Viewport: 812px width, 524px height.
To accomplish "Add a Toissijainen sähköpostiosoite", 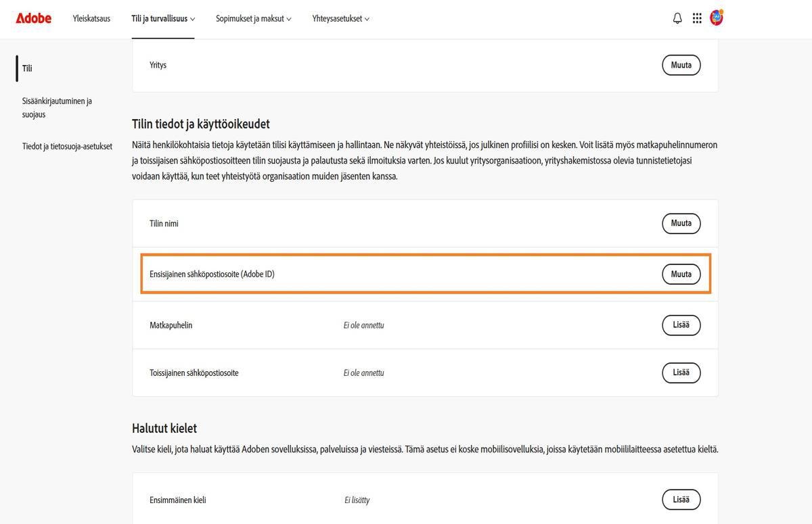I will coord(681,373).
